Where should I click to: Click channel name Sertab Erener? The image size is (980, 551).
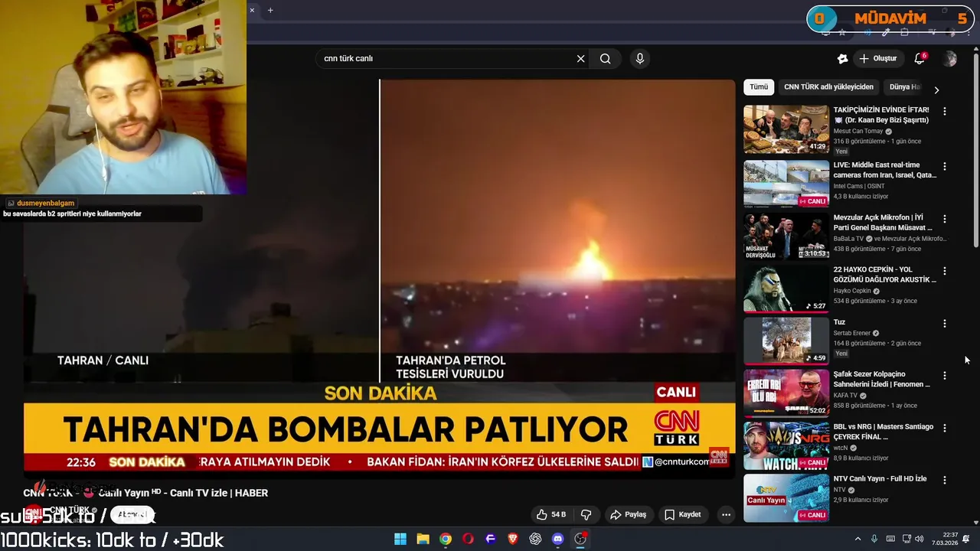coord(852,333)
